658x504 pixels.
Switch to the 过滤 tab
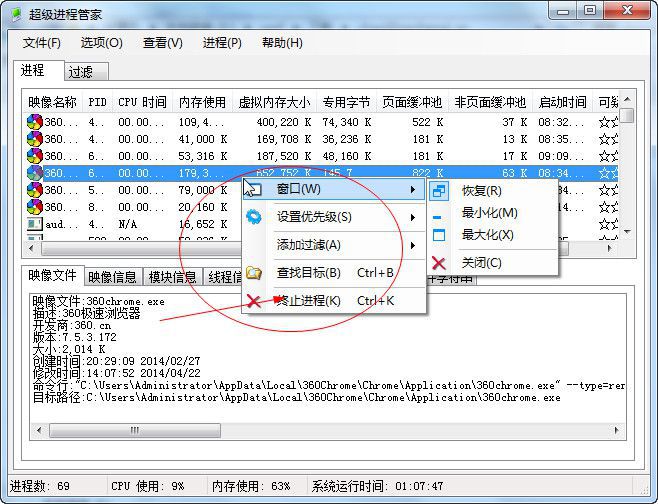point(86,72)
